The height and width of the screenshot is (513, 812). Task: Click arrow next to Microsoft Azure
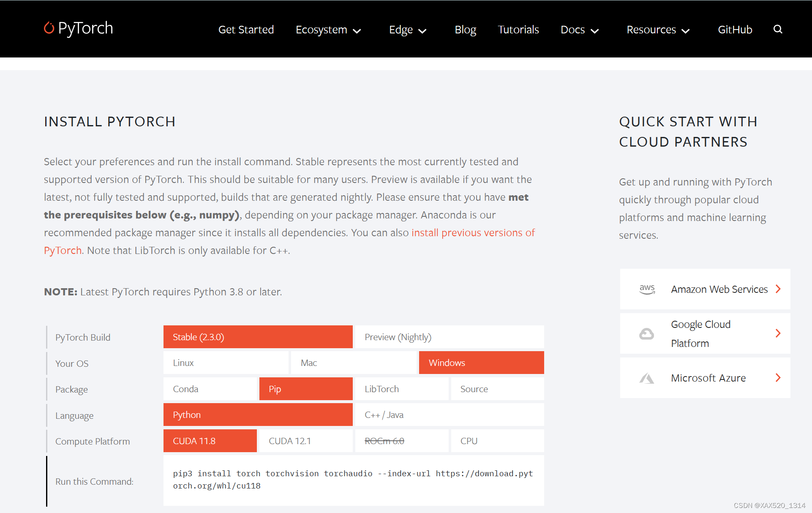pyautogui.click(x=778, y=378)
